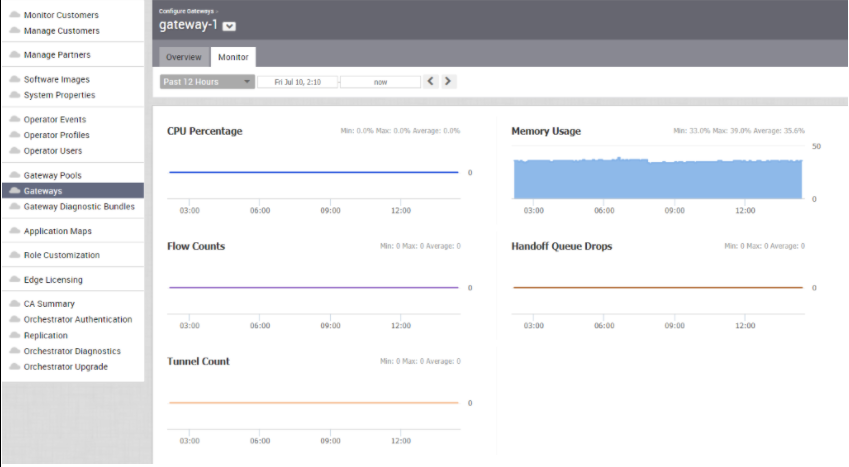Screen dimensions: 849x467
Task: Click the cloud icon next to Operator Events
Action: pyautogui.click(x=15, y=119)
